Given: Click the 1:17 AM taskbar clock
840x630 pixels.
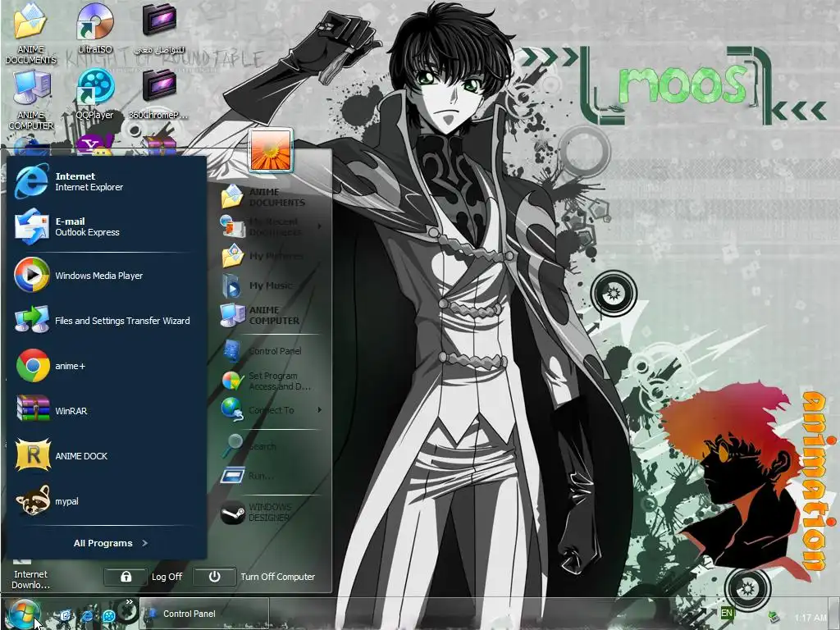Looking at the screenshot, I should click(810, 618).
